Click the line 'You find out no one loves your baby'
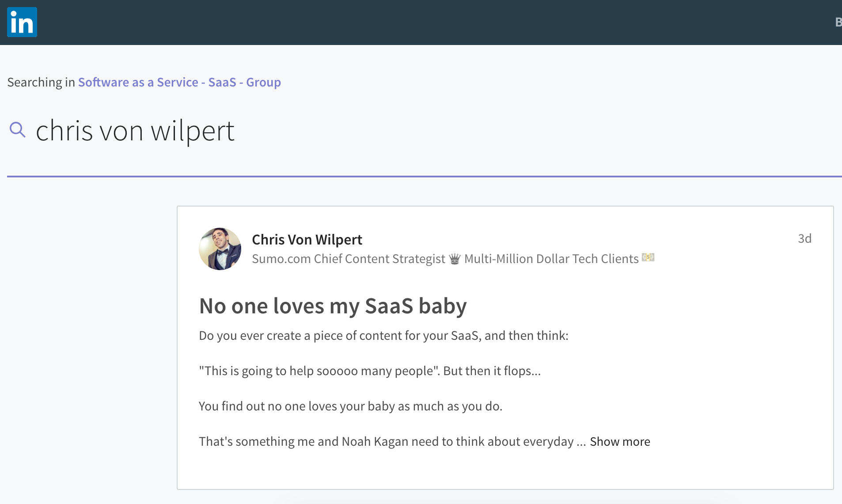Screen dimensions: 842x504 (350, 406)
